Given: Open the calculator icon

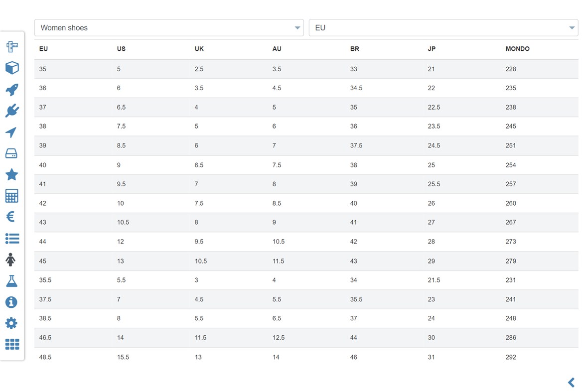Looking at the screenshot, I should coord(12,196).
